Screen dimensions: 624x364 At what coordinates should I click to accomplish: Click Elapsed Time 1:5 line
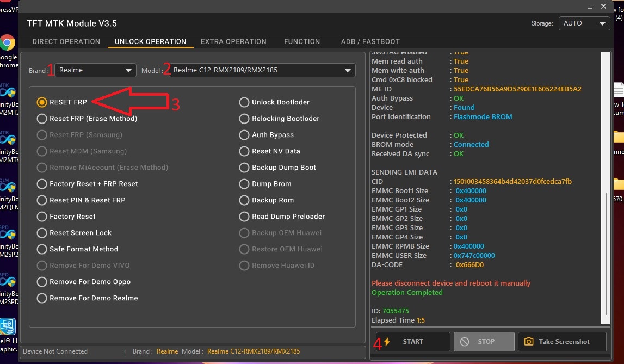click(398, 320)
